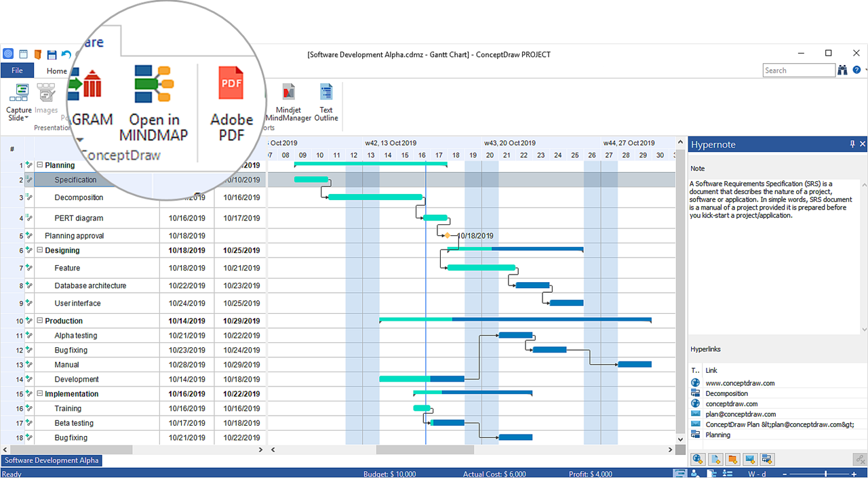The width and height of the screenshot is (868, 478).
Task: Click Add task link button in Hypernote
Action: [x=767, y=459]
